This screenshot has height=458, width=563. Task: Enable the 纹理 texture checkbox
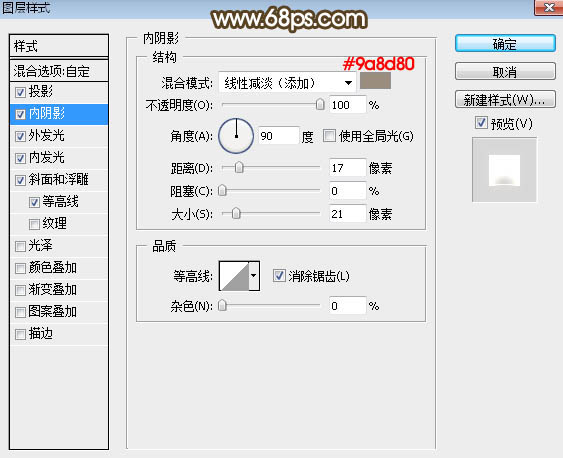click(x=34, y=224)
